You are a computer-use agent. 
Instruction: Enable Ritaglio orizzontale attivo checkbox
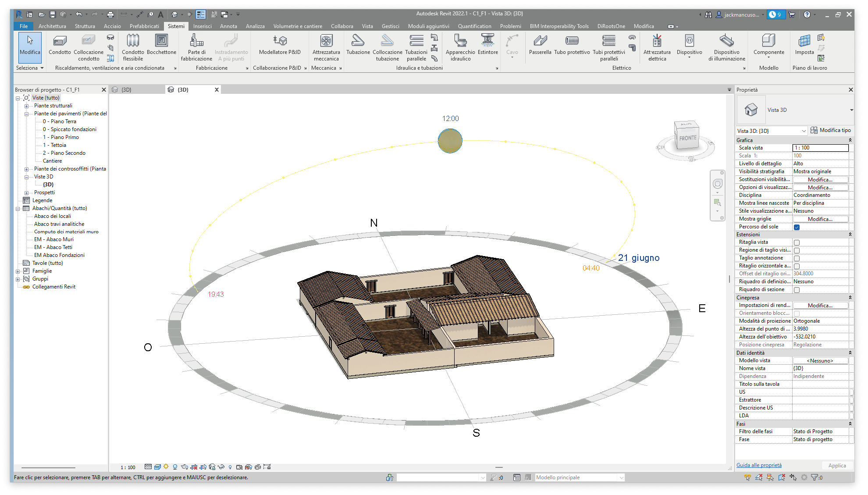797,266
